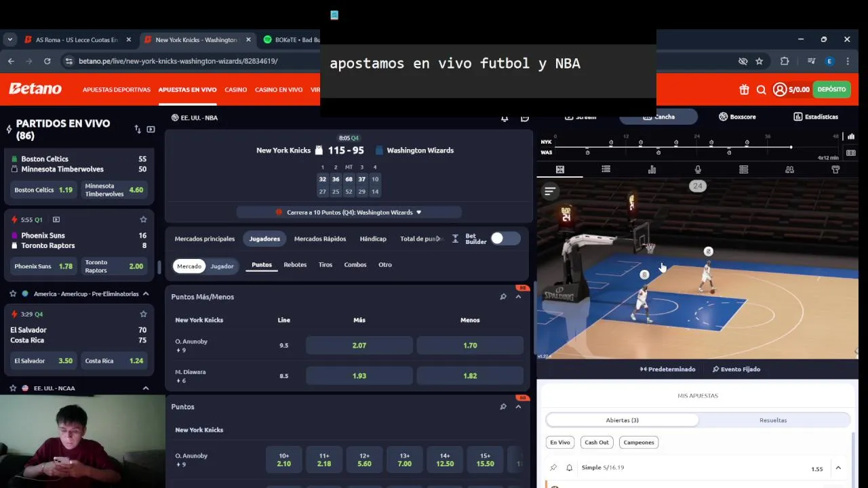The width and height of the screenshot is (868, 488).
Task: Open the gift promotions icon in header
Action: 744,89
